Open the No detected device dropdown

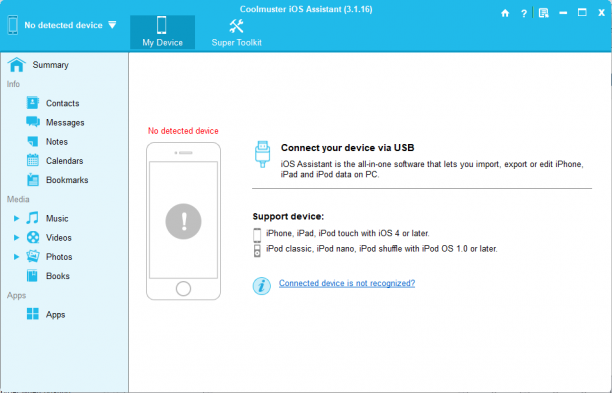pyautogui.click(x=112, y=25)
